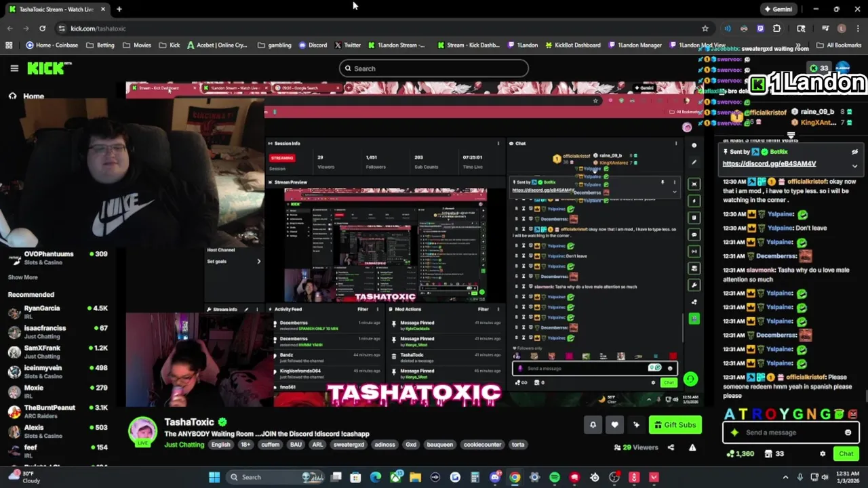Open the chat shop icon showing 33

pyautogui.click(x=775, y=453)
